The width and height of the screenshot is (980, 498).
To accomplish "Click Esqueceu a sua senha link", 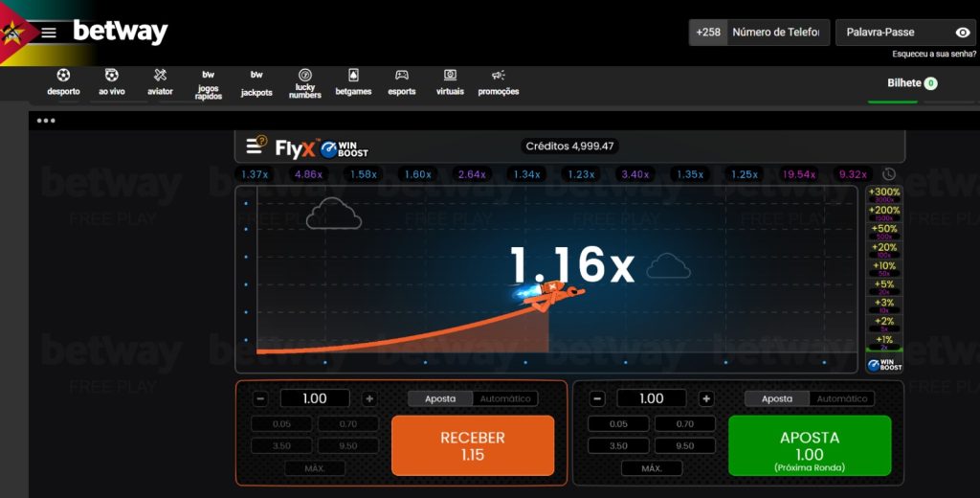I will coord(934,54).
